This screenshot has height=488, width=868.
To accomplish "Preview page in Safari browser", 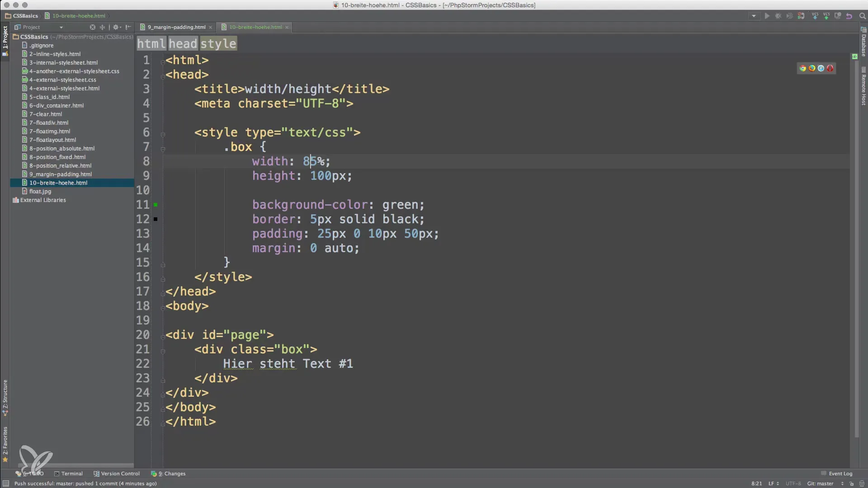I will [821, 68].
